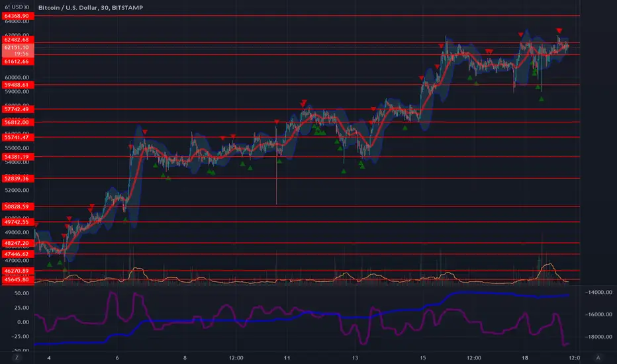617x364 pixels.
Task: Click the 47000.00 price axis tick
Action: [x=17, y=261]
